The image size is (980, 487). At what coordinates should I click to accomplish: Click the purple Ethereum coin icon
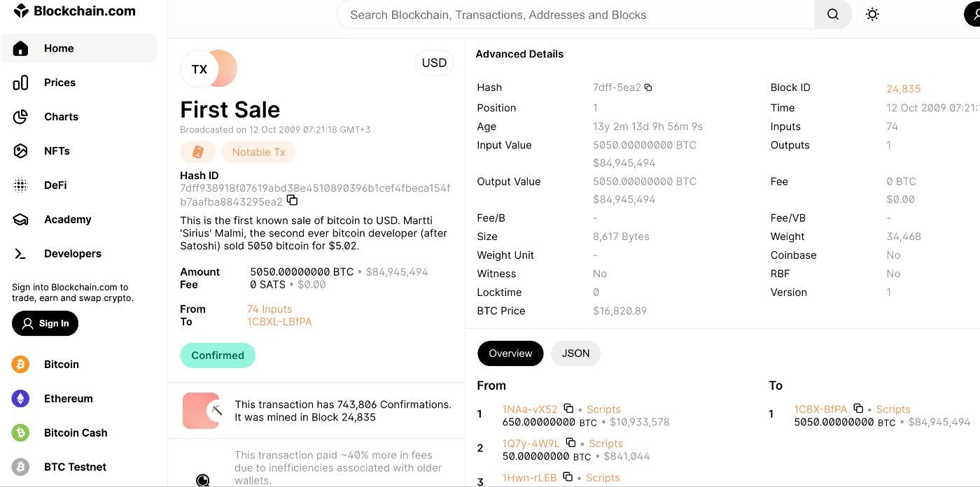pyautogui.click(x=20, y=399)
